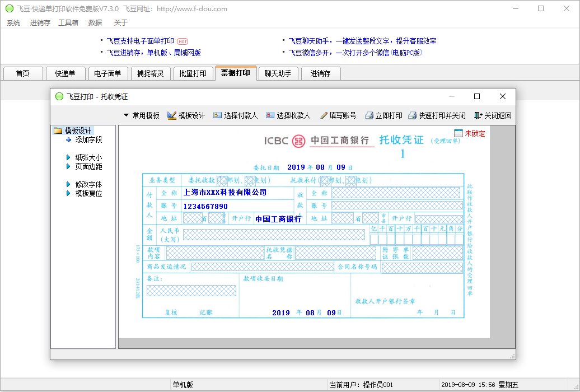Switch to the 进销存 tab
Viewport: 580px width, 392px height.
click(321, 73)
